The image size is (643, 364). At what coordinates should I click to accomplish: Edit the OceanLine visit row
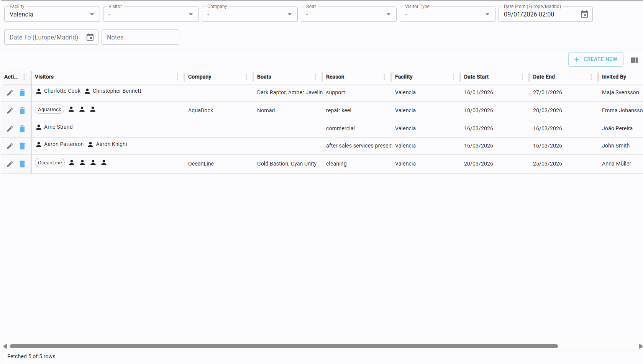[x=10, y=164]
